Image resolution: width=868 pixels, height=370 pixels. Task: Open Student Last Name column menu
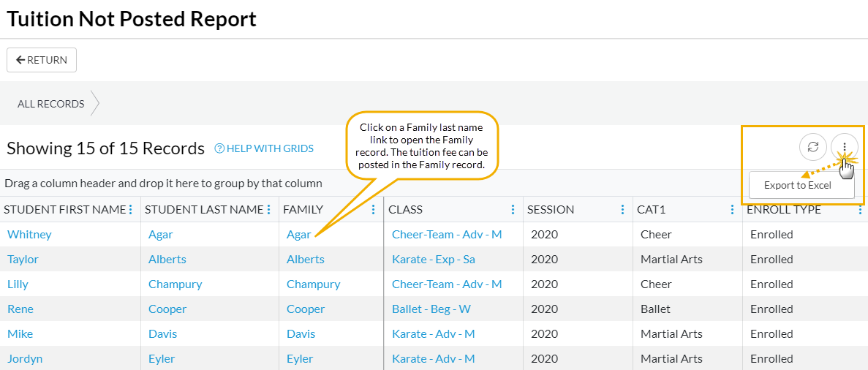click(x=268, y=210)
